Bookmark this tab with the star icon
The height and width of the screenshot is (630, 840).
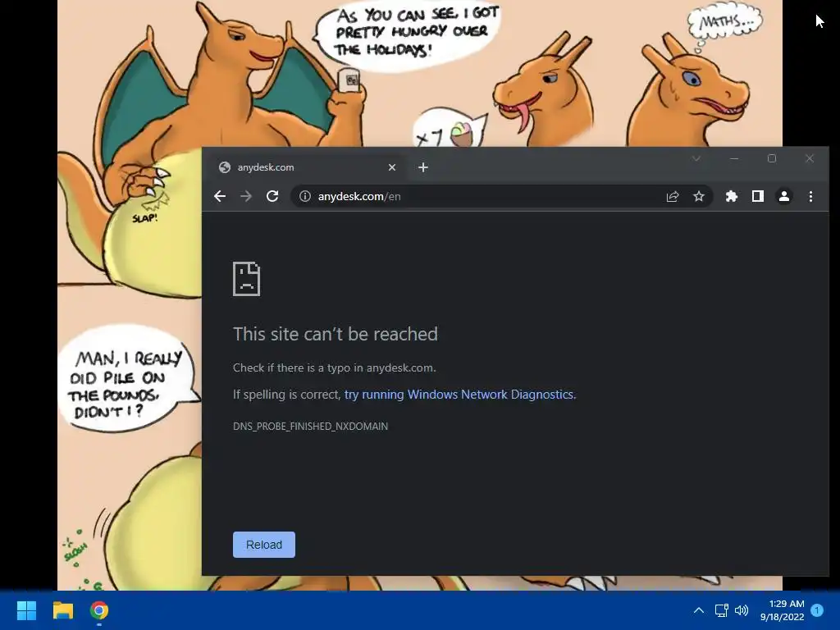click(699, 196)
